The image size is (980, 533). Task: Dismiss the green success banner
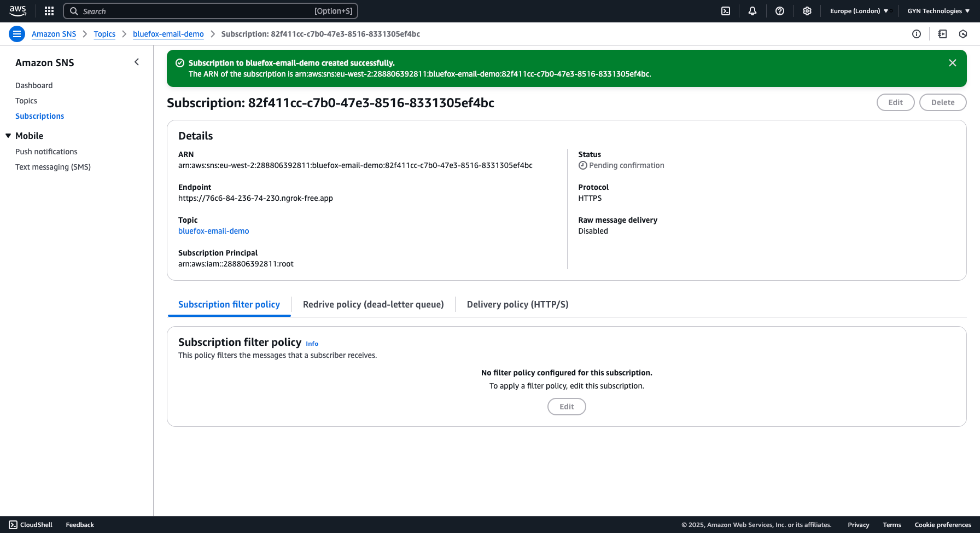click(953, 62)
